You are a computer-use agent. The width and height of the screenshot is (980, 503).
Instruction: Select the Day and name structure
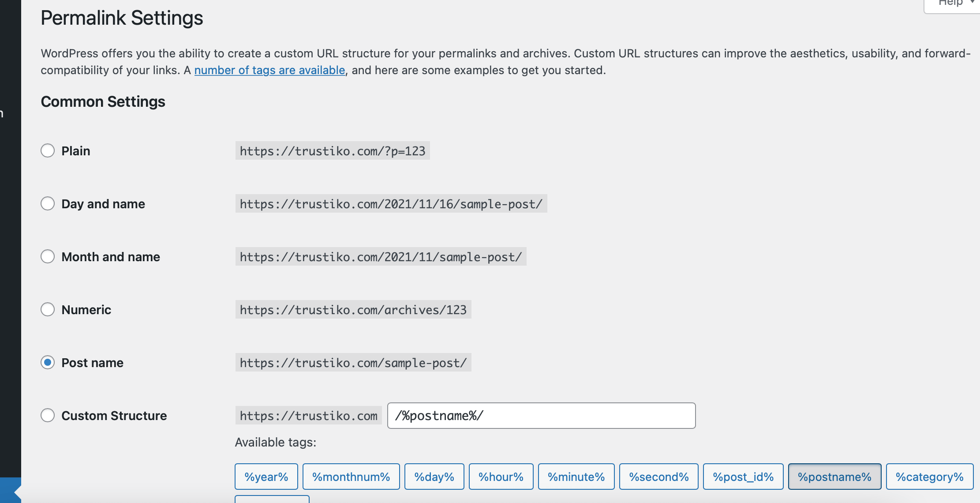[48, 203]
